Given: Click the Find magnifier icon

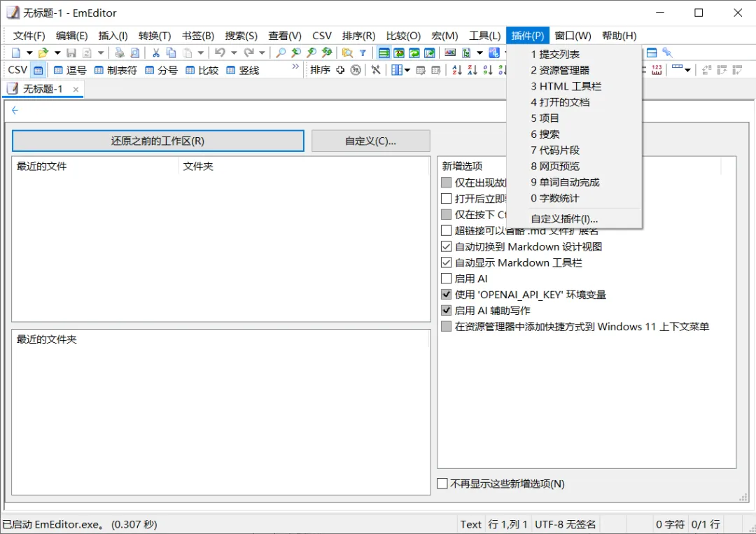Looking at the screenshot, I should [x=281, y=52].
